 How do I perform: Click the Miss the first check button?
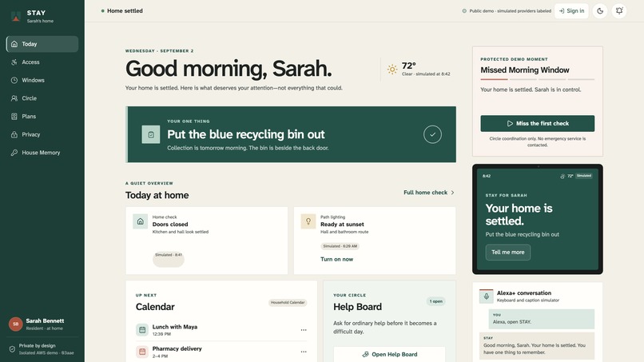pos(537,123)
